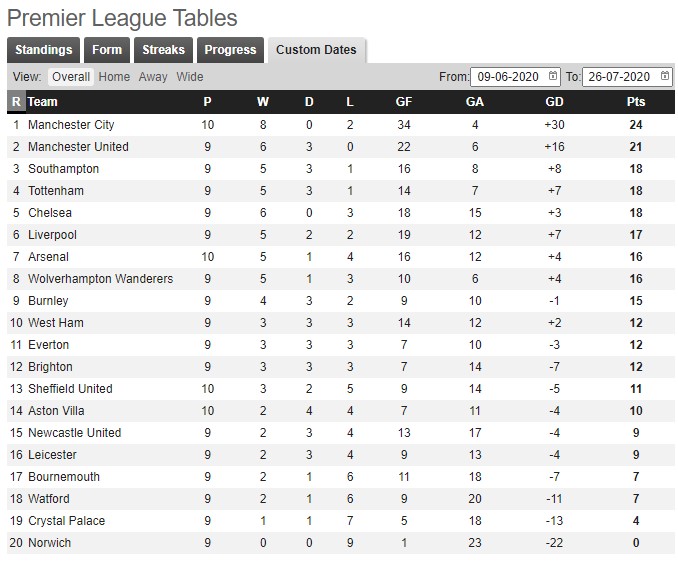Select the Streaks tab
The height and width of the screenshot is (569, 678).
coord(163,50)
